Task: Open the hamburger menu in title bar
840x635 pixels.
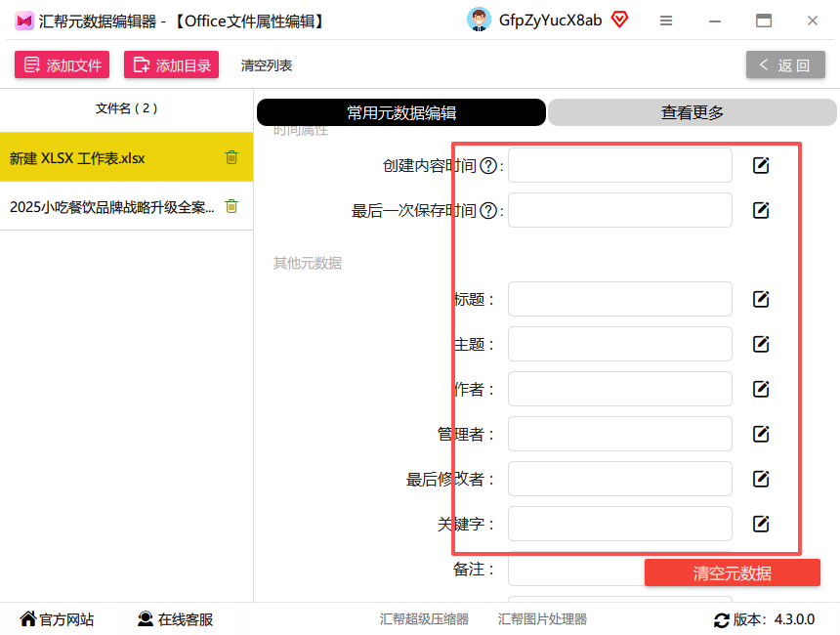Action: (x=666, y=21)
